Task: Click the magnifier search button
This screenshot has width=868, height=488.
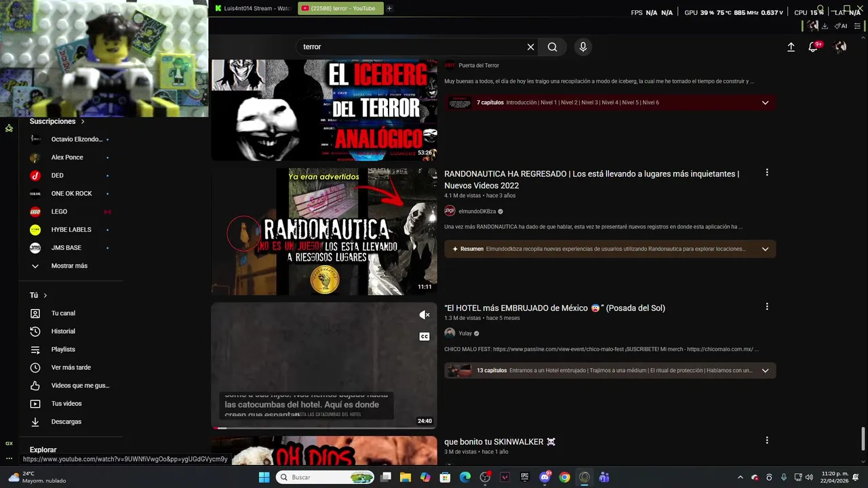Action: 553,47
